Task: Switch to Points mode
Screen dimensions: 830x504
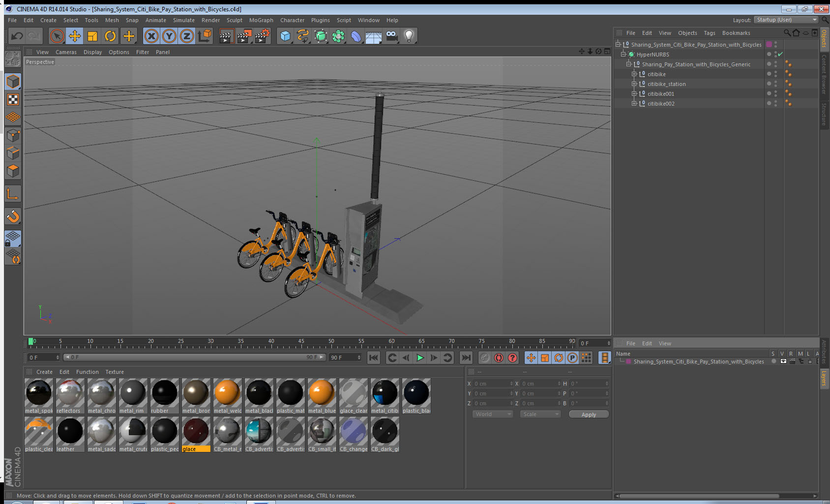Action: 13,135
